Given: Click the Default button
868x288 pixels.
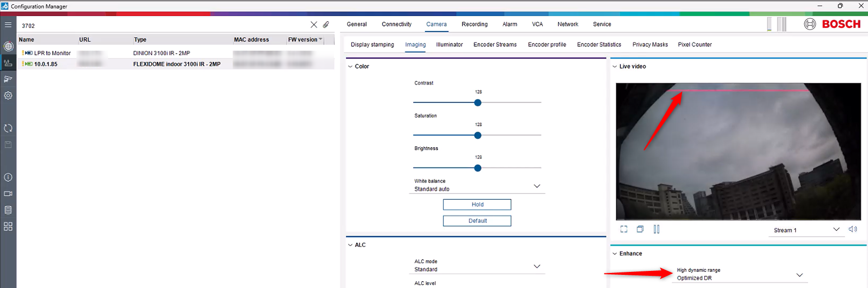Looking at the screenshot, I should 477,221.
